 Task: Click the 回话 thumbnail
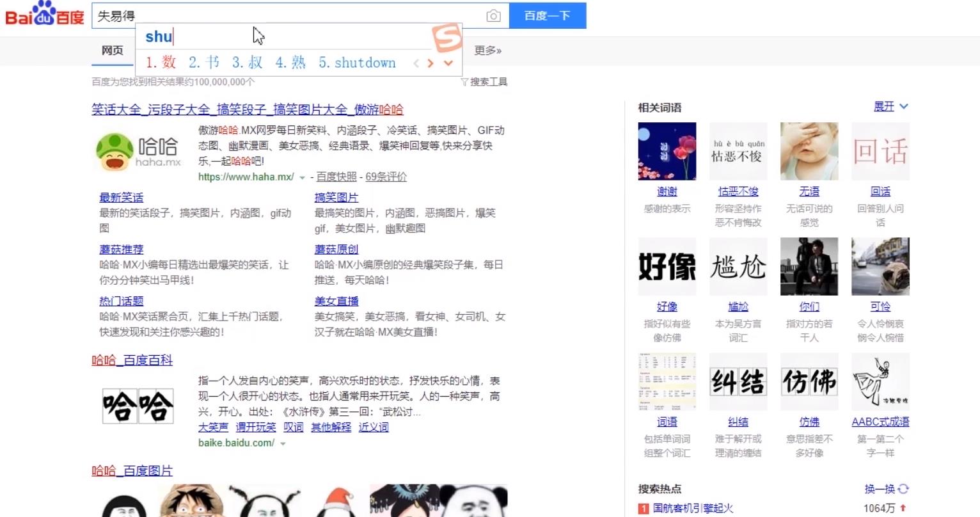[x=880, y=151]
